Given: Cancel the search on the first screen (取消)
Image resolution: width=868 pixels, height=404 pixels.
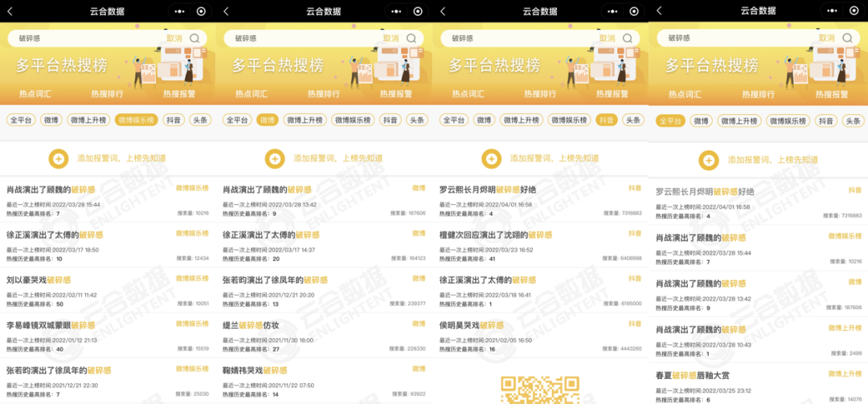Looking at the screenshot, I should click(174, 39).
